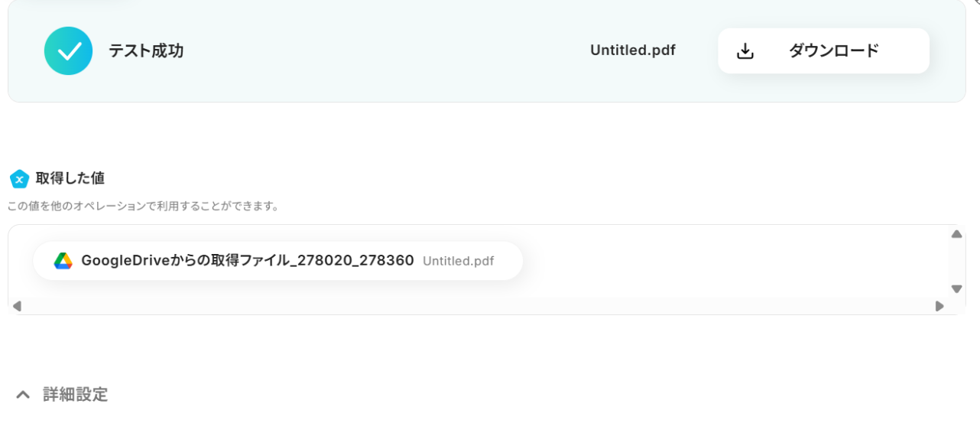Click the この値を他のオペレーションで利用 description text
The width and height of the screenshot is (980, 446).
[143, 207]
